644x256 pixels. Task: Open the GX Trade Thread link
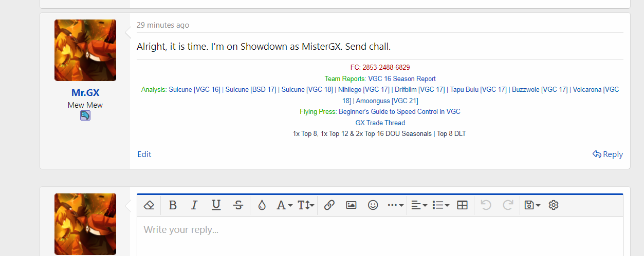point(380,123)
